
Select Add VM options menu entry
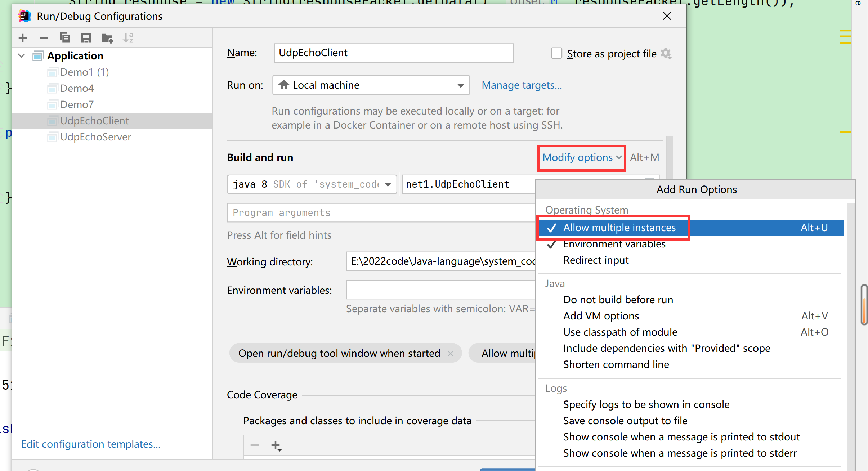click(601, 316)
